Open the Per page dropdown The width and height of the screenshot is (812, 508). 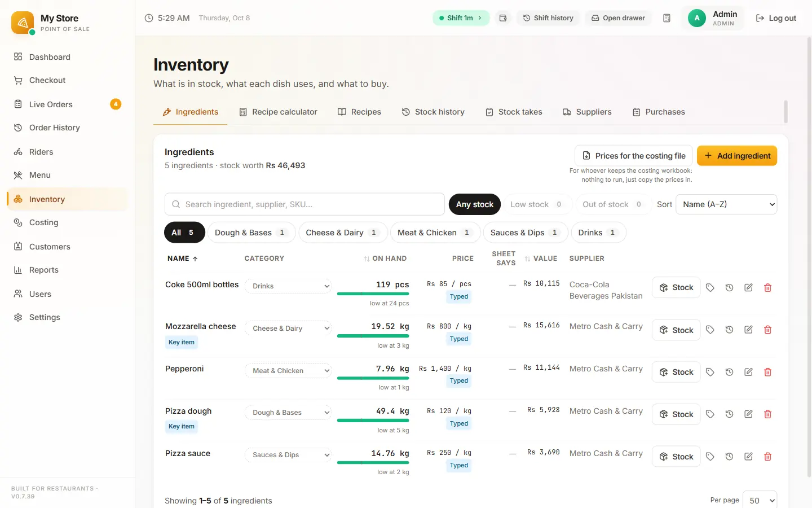pyautogui.click(x=760, y=500)
